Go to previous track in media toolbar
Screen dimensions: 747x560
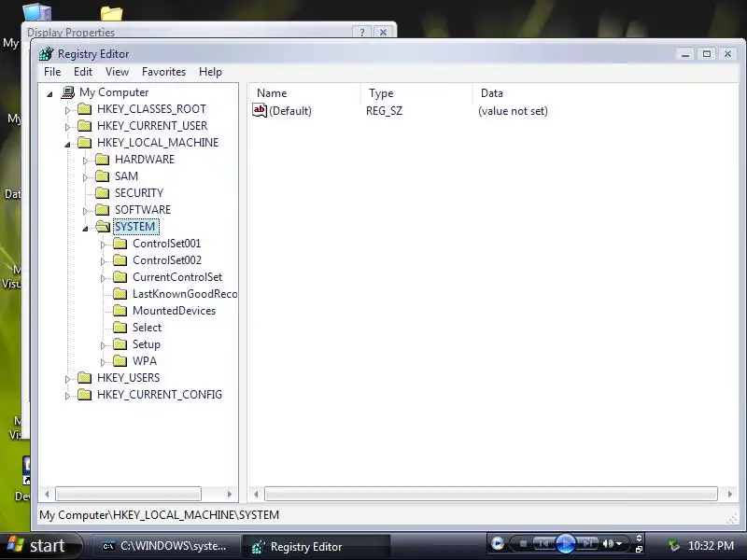click(543, 543)
